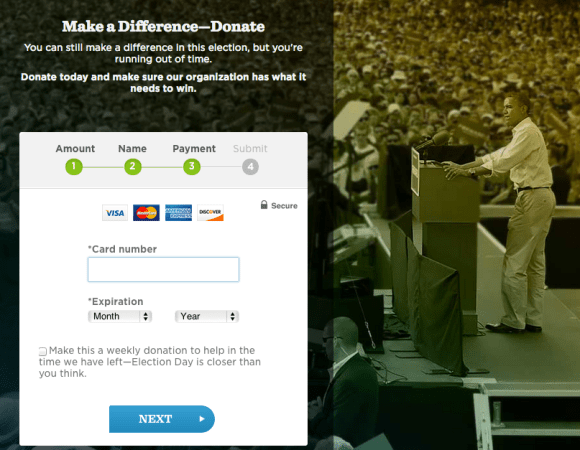The height and width of the screenshot is (450, 580).
Task: Click the blue NEXT button
Action: pos(162,419)
